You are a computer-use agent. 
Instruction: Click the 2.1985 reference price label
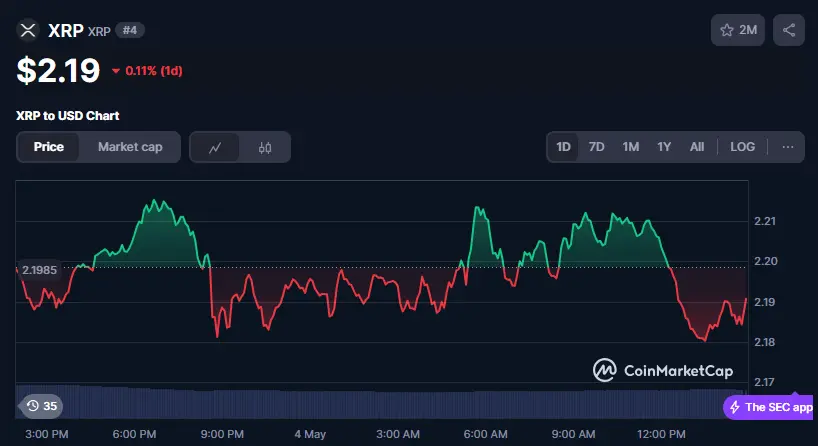(x=39, y=270)
